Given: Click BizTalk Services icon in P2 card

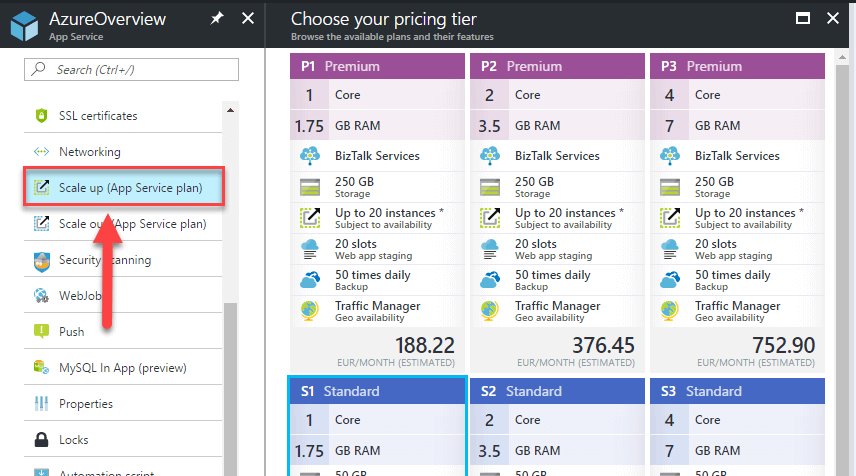Looking at the screenshot, I should tap(490, 156).
